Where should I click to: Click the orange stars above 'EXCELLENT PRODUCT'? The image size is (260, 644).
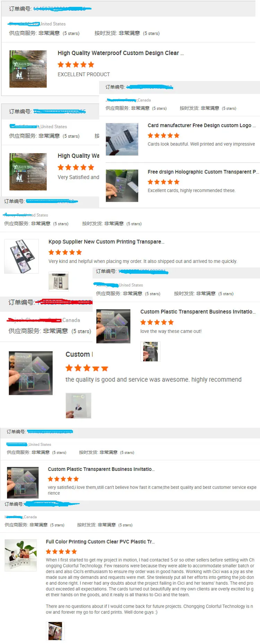[x=76, y=64]
